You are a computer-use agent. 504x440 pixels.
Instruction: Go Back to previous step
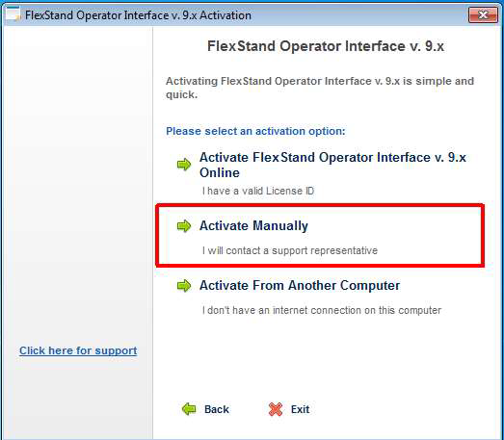pyautogui.click(x=217, y=409)
